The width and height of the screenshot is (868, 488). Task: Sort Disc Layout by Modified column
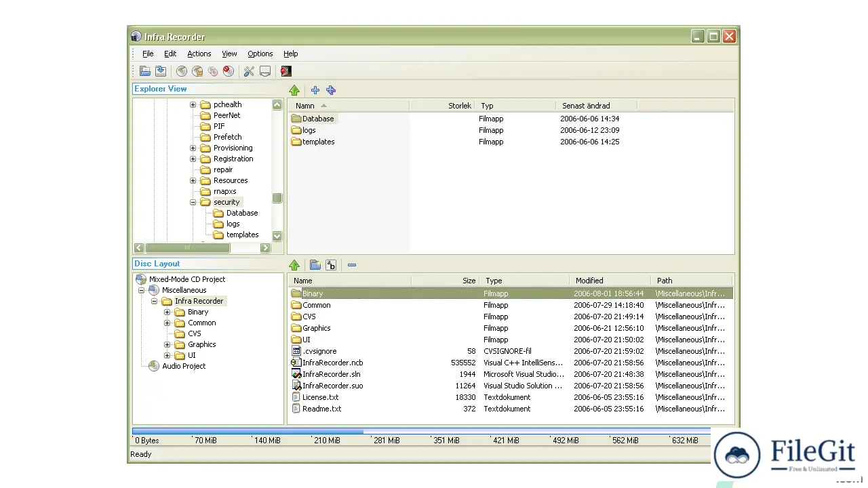click(610, 281)
